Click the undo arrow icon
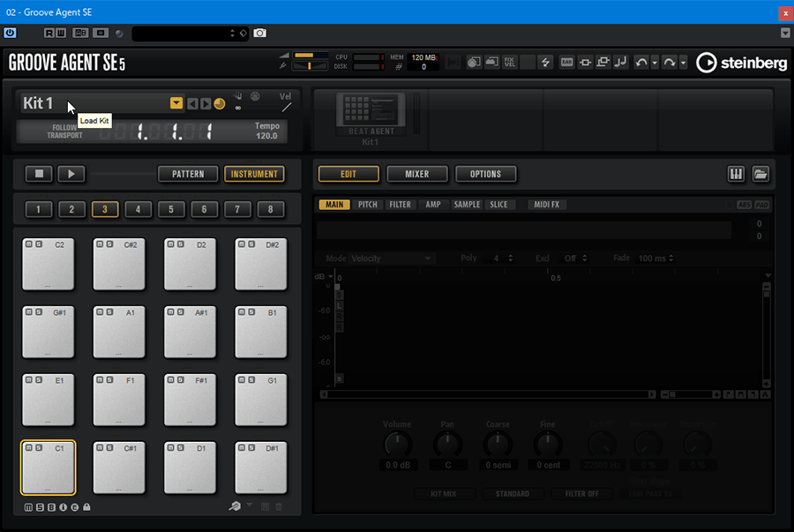The image size is (794, 532). click(x=641, y=62)
